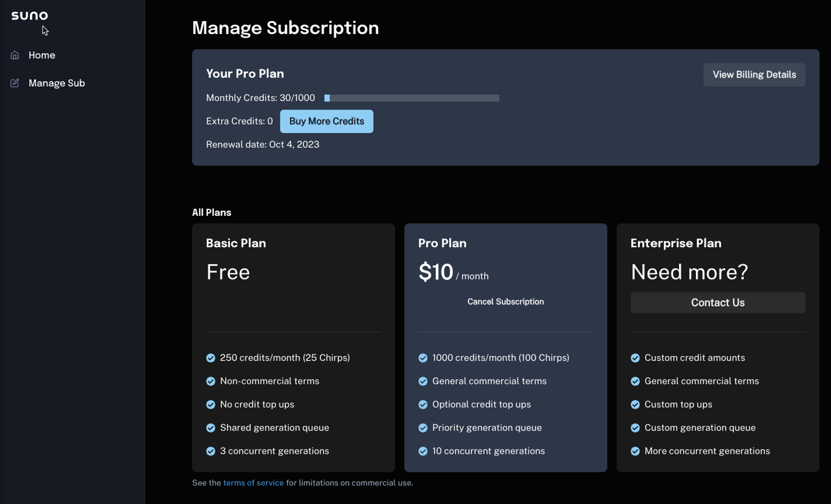The width and height of the screenshot is (831, 504).
Task: Click the Home house icon
Action: (15, 55)
